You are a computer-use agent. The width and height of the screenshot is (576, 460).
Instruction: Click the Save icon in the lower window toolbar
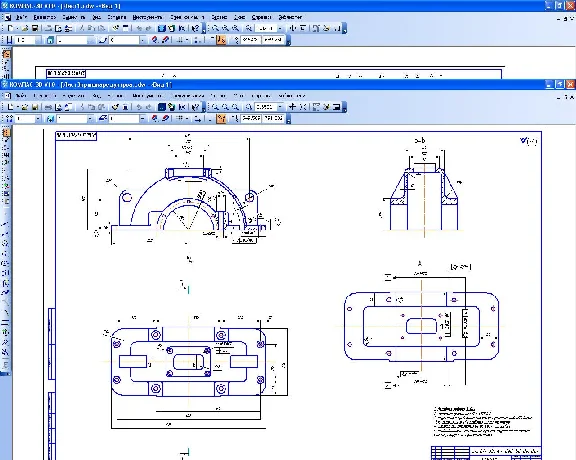point(35,107)
